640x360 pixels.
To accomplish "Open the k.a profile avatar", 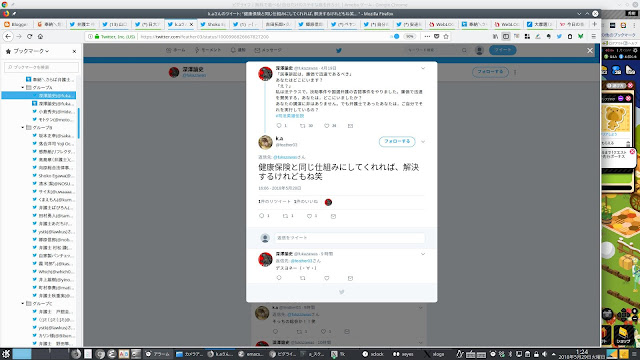I will tap(265, 142).
